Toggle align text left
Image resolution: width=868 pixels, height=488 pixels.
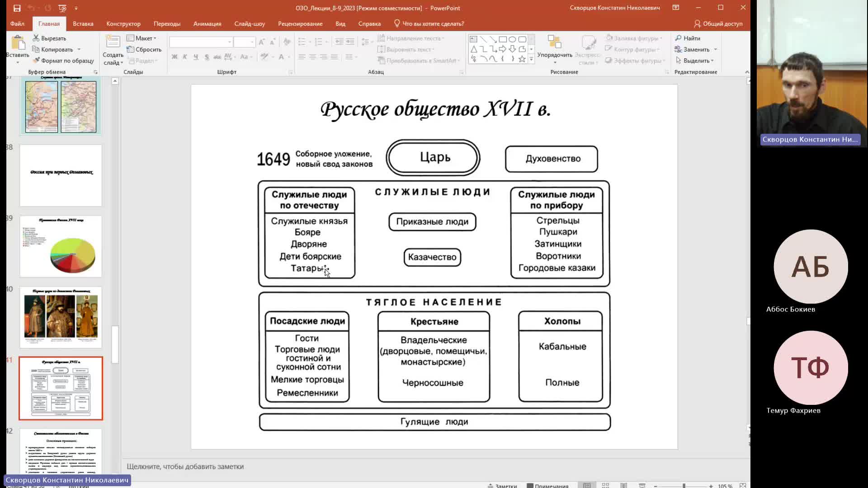pos(302,57)
